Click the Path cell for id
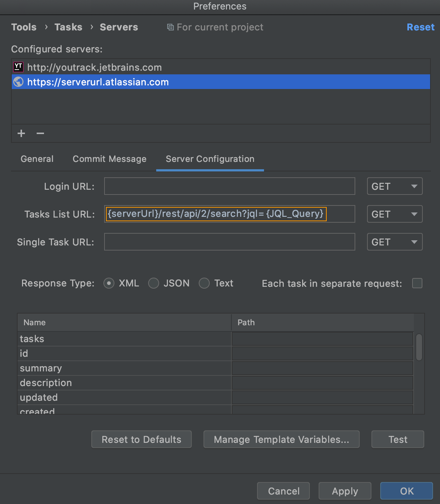Viewport: 440px width, 504px height. pyautogui.click(x=323, y=353)
